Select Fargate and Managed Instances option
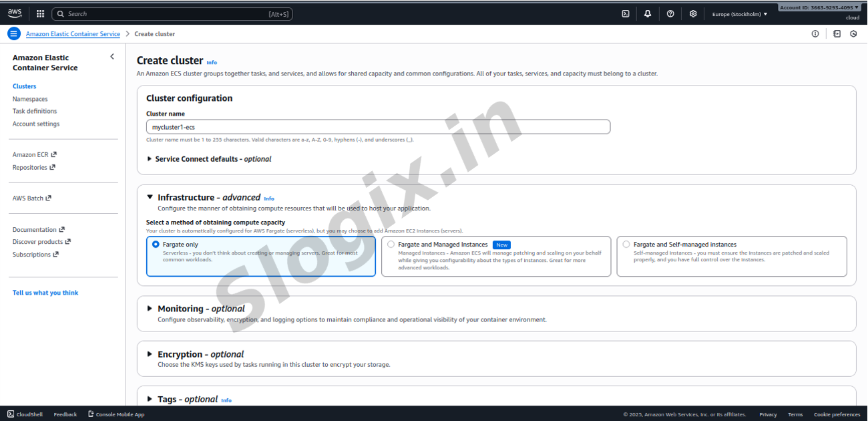Image resolution: width=868 pixels, height=421 pixels. tap(391, 245)
